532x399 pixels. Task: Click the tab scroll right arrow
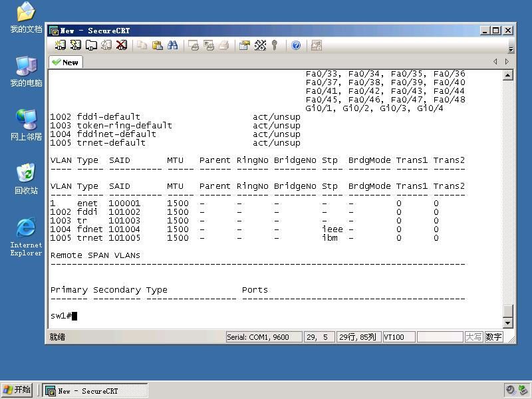point(507,61)
